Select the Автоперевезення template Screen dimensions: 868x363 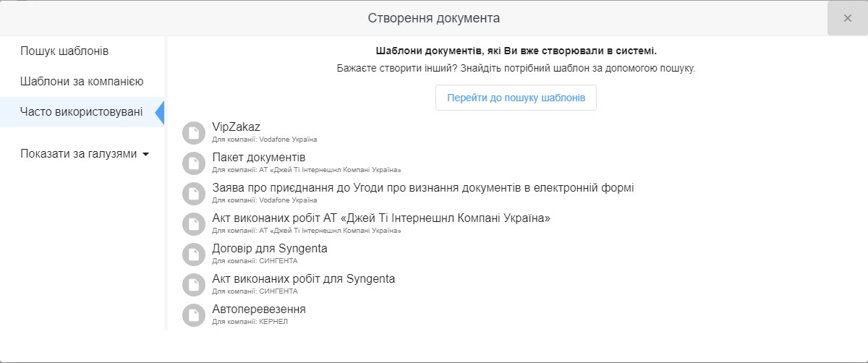click(258, 309)
